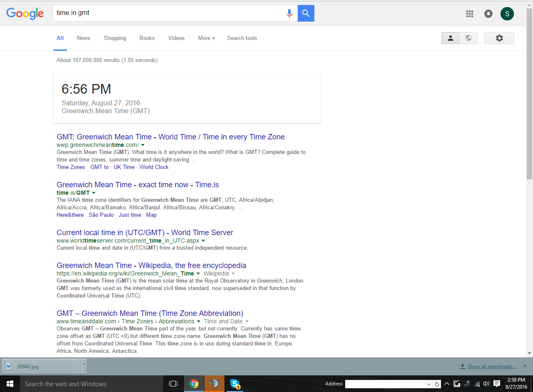Open the network Wi-Fi tray icon
Screen dimensions: 533x392
tap(477, 384)
